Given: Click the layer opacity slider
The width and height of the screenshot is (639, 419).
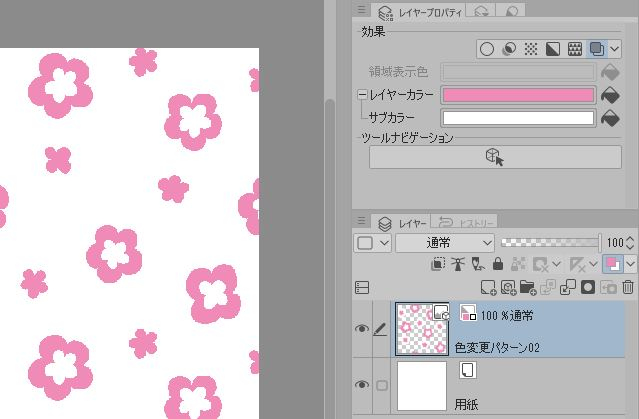Looking at the screenshot, I should coord(550,243).
